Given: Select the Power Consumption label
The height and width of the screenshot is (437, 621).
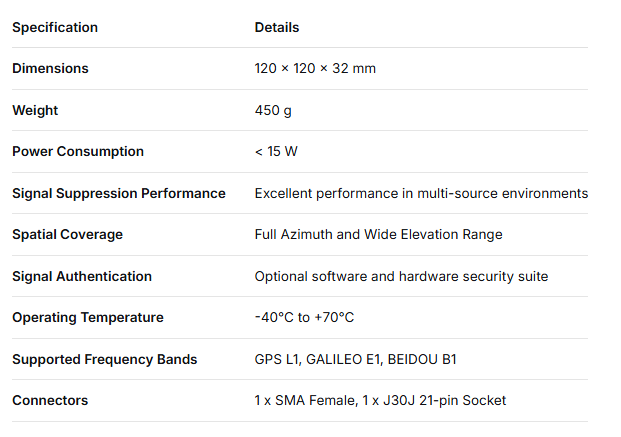Looking at the screenshot, I should pos(78,151).
